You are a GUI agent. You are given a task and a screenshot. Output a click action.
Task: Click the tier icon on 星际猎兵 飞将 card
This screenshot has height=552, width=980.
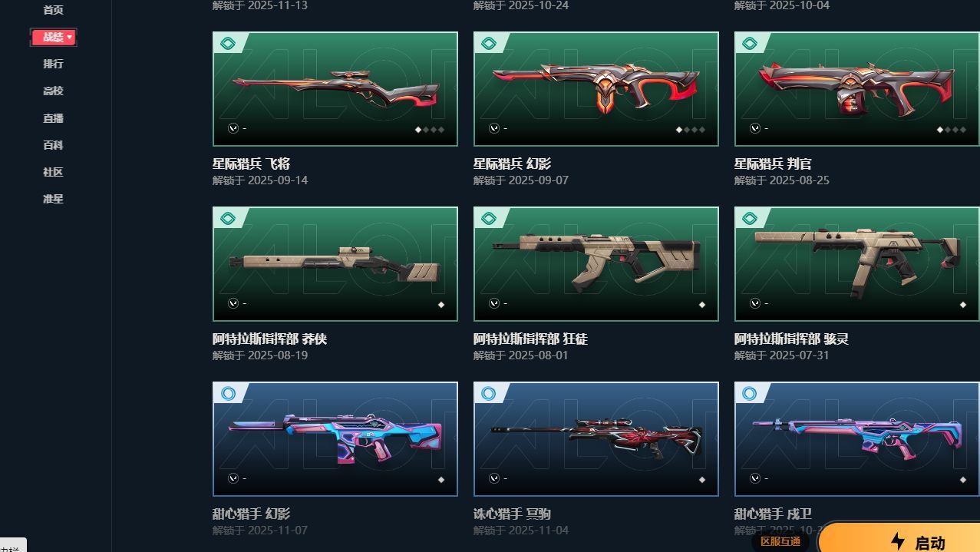(x=227, y=44)
